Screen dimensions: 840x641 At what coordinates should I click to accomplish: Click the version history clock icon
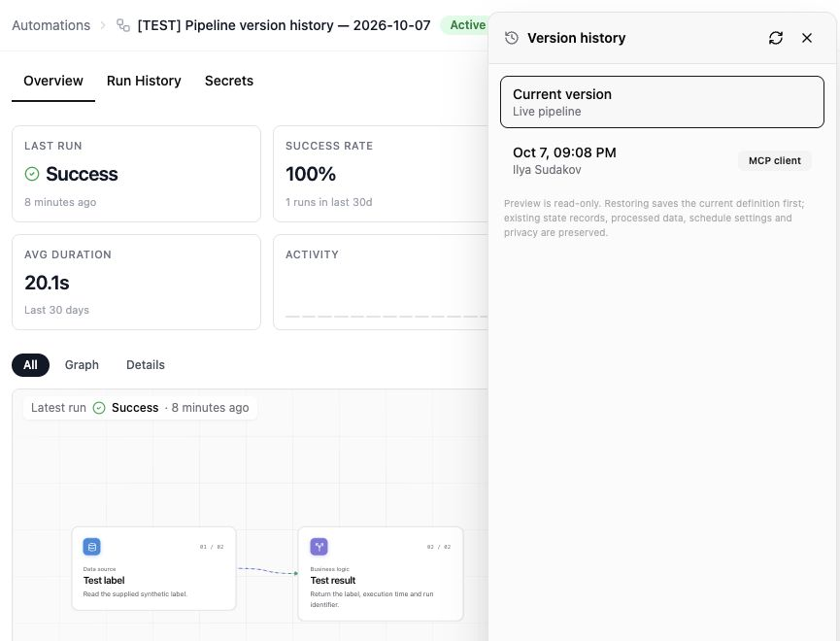(512, 38)
